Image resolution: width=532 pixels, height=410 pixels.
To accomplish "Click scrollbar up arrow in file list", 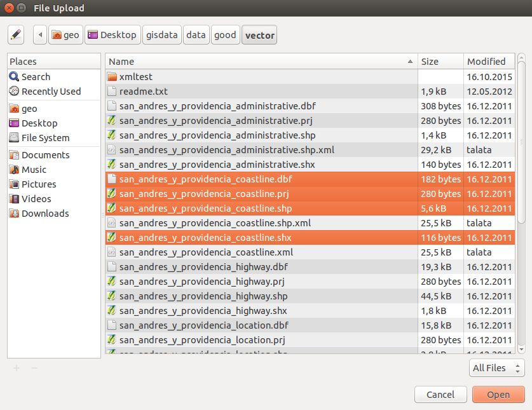I will click(x=521, y=57).
